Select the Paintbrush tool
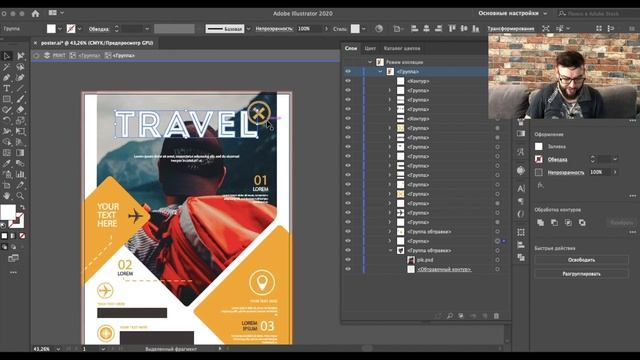The image size is (640, 360). [20, 99]
